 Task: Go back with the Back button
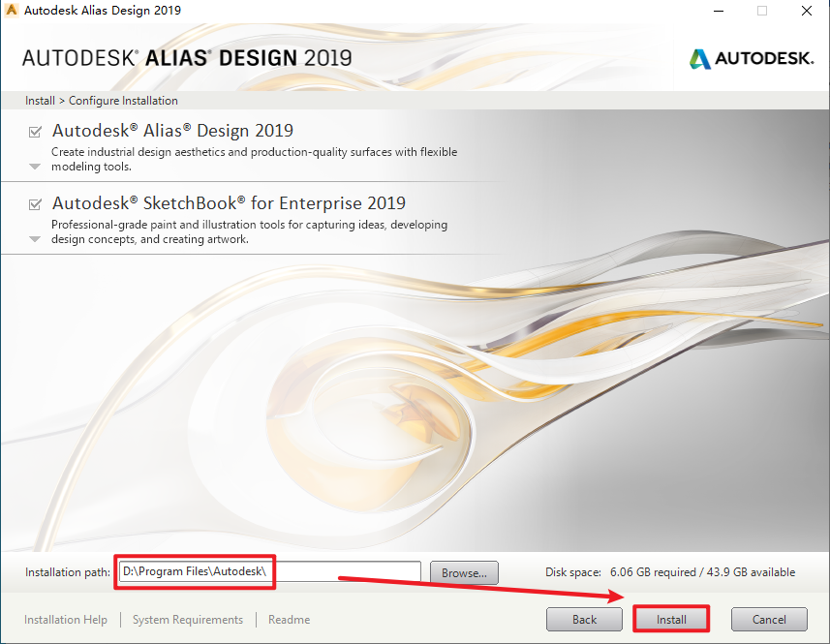click(x=584, y=619)
